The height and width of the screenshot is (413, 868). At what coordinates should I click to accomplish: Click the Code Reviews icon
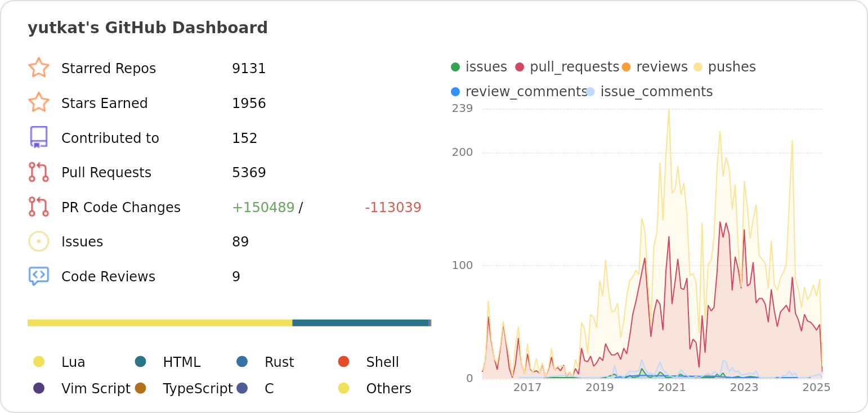(39, 276)
